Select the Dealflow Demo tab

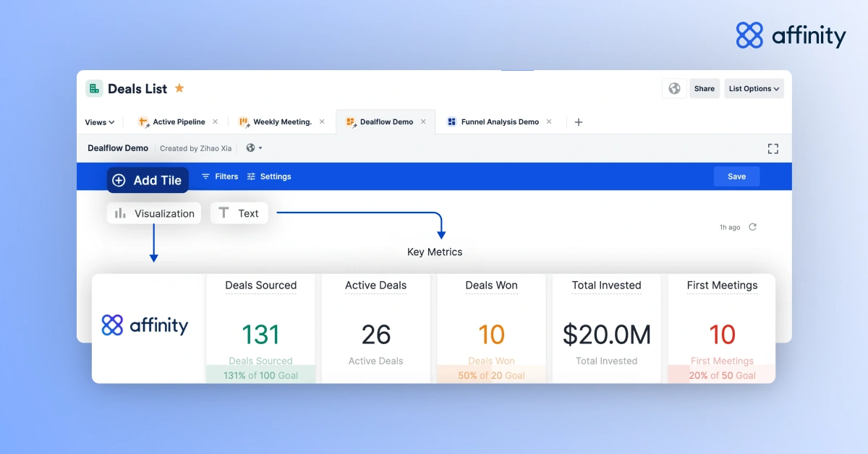[386, 122]
